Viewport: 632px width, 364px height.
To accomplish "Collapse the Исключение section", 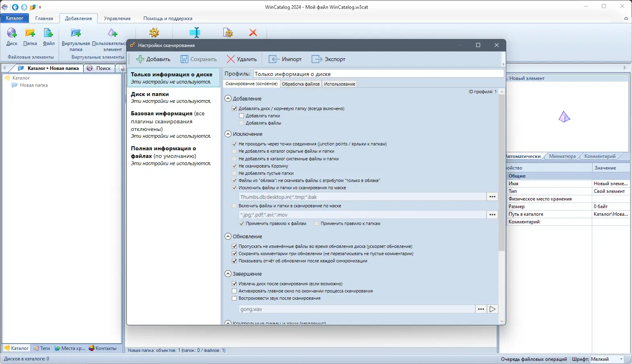I will (228, 134).
